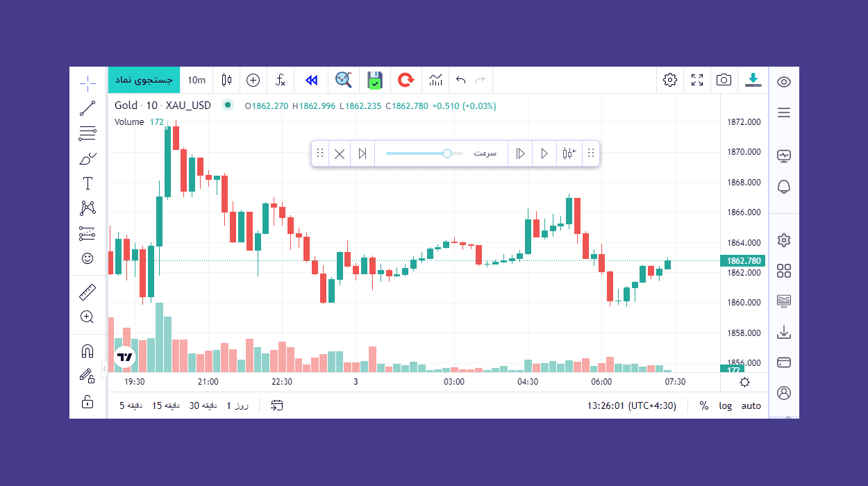This screenshot has height=486, width=868.
Task: Open the emoji icons tool
Action: coord(87,258)
